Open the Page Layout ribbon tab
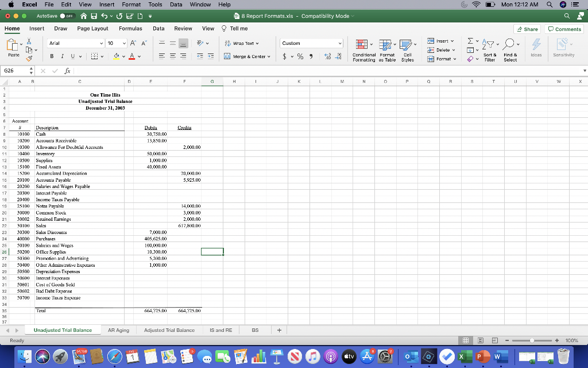This screenshot has height=368, width=588. tap(92, 29)
